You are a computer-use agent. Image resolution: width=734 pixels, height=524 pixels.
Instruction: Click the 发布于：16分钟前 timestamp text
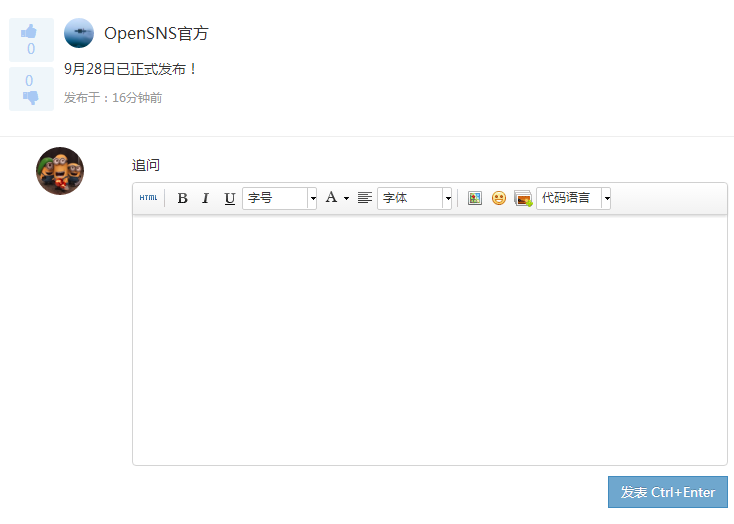click(x=113, y=98)
